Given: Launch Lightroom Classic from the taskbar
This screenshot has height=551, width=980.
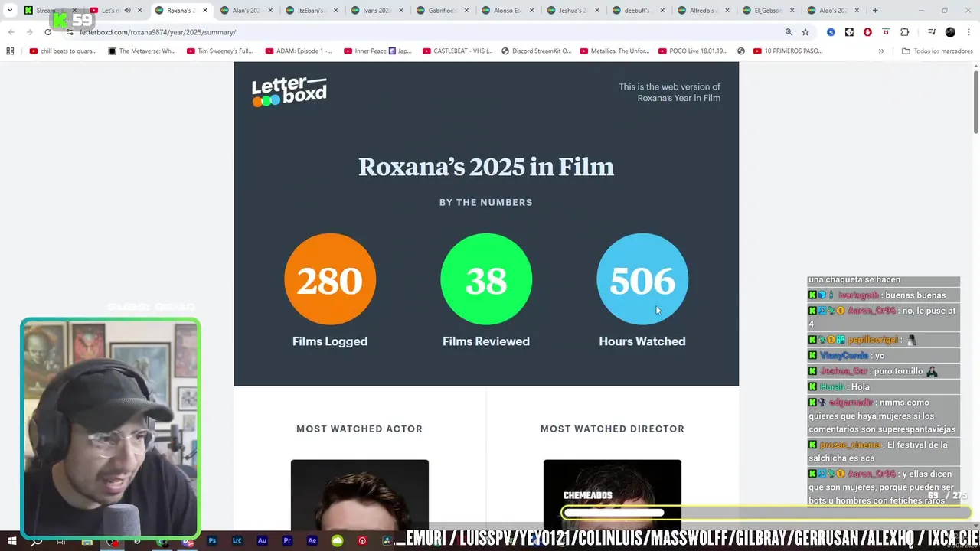Looking at the screenshot, I should [237, 540].
